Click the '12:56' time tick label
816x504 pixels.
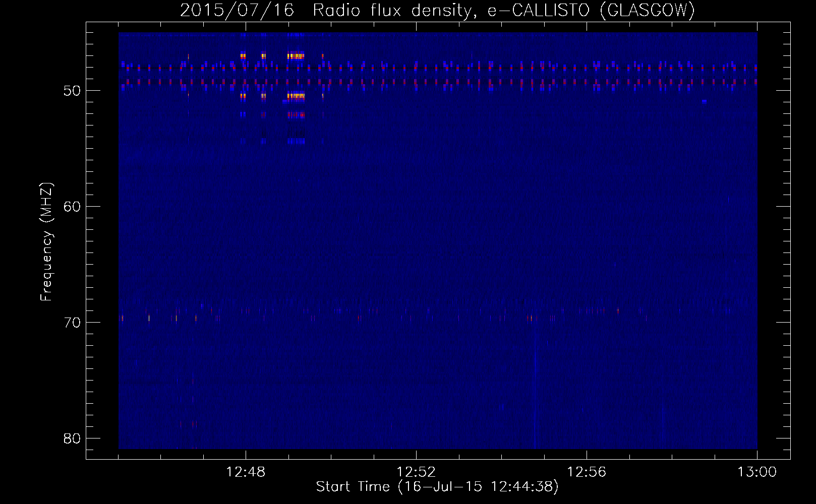(x=587, y=472)
